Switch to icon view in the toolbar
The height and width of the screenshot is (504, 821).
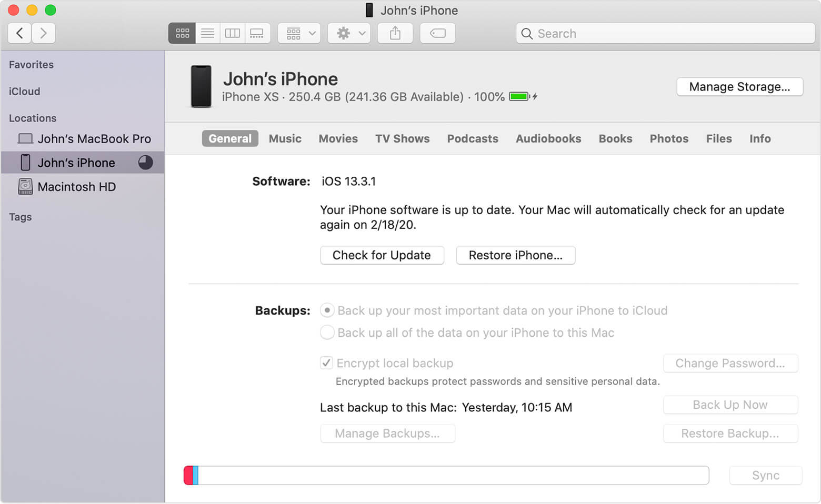(x=182, y=33)
